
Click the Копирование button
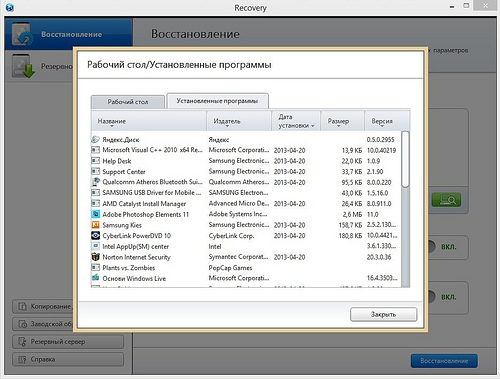[43, 306]
